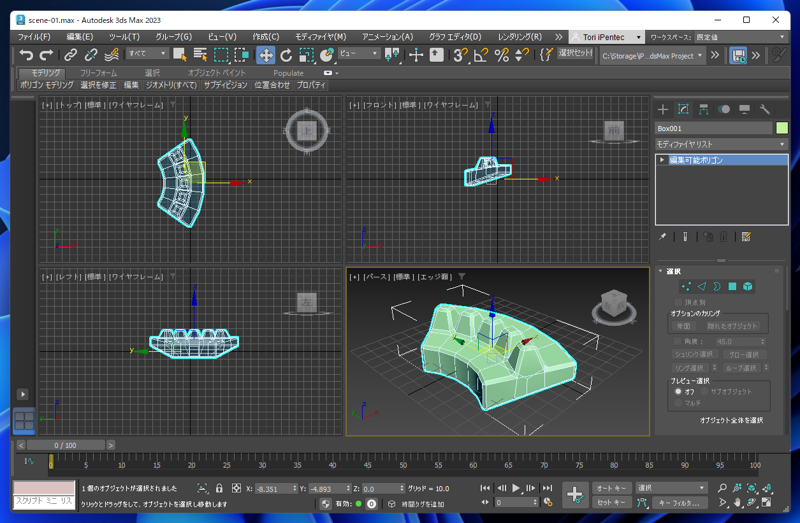The image size is (800, 523).
Task: Open the Utilities panel wrench tab
Action: tap(764, 109)
